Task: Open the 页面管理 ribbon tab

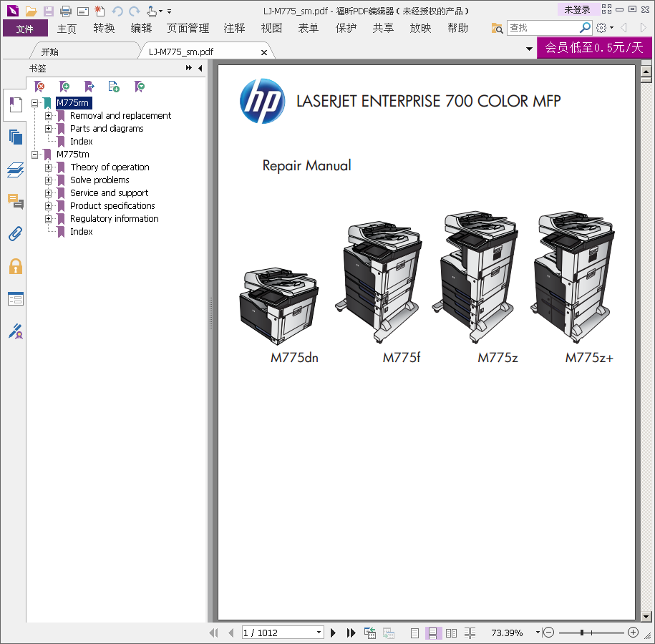Action: tap(188, 29)
